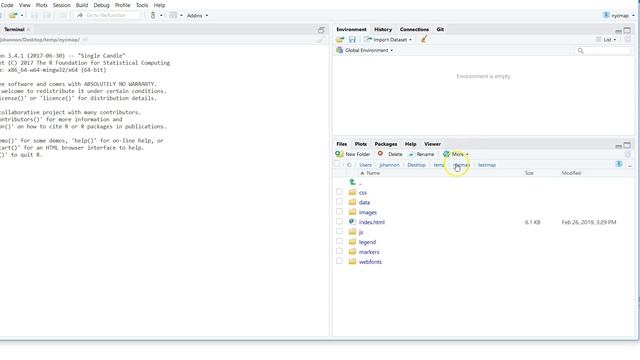Switch to the Files tab

click(342, 144)
